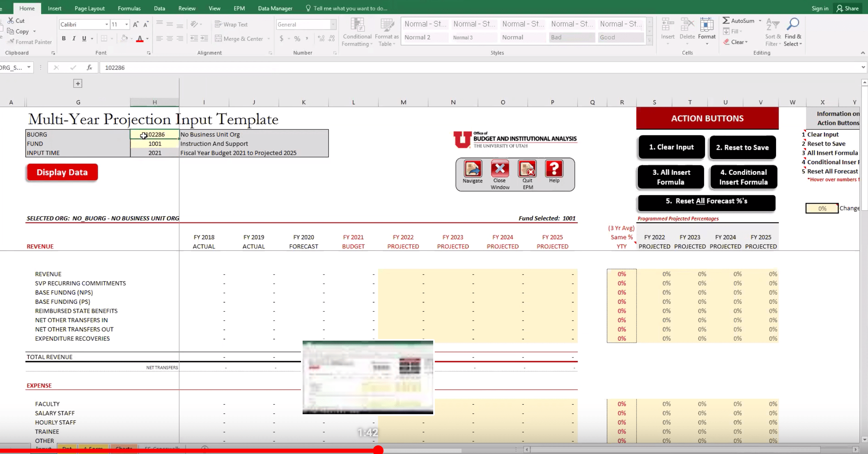The height and width of the screenshot is (454, 868).
Task: Open the Calibri font name dropdown
Action: (107, 24)
